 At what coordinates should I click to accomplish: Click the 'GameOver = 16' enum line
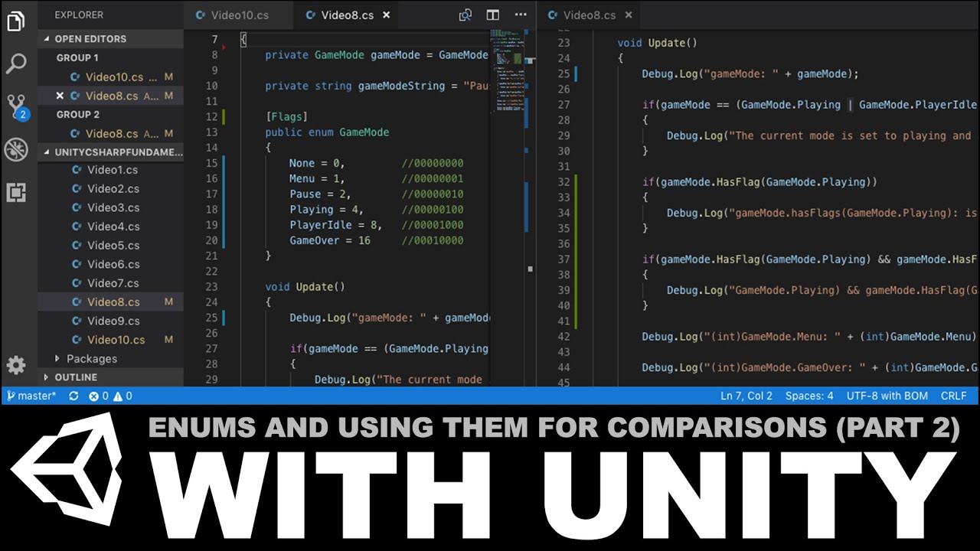(x=330, y=240)
